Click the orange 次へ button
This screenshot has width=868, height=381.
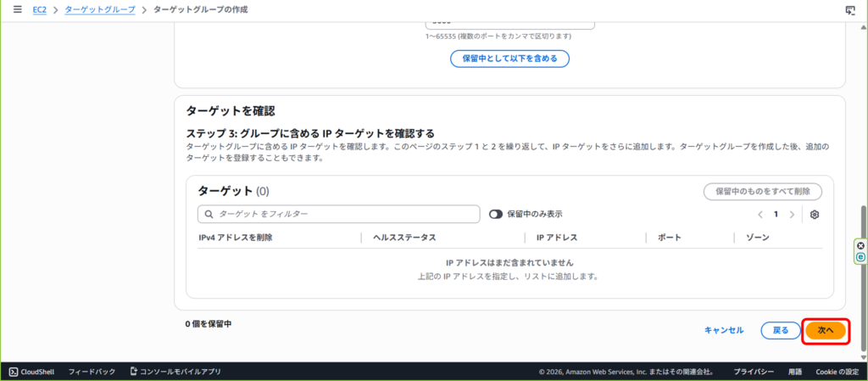(x=826, y=330)
